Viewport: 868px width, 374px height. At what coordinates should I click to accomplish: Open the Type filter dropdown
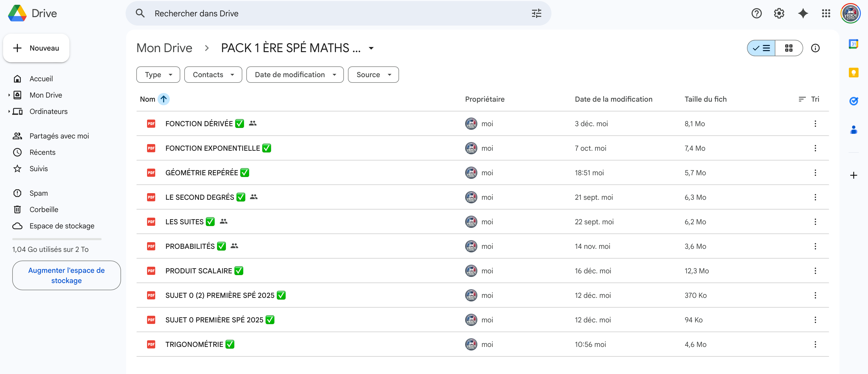(158, 75)
